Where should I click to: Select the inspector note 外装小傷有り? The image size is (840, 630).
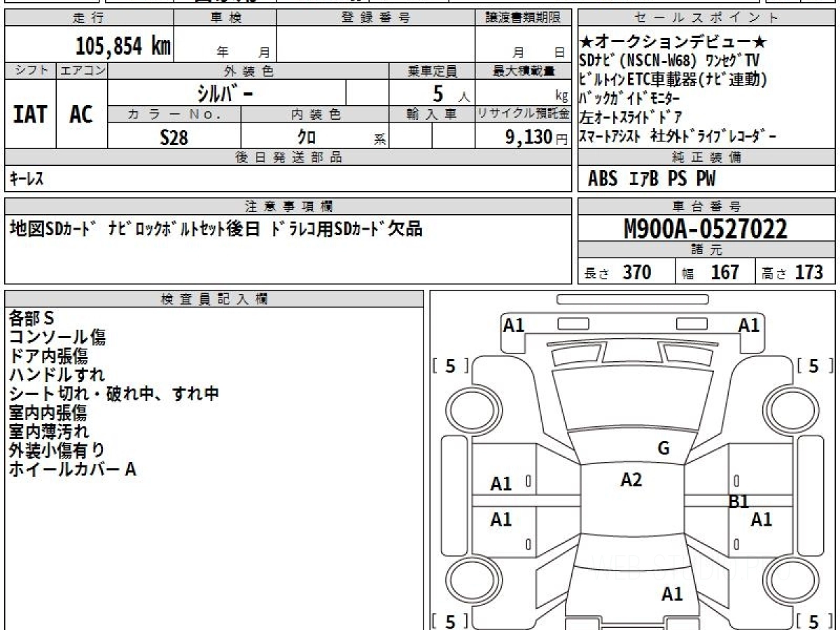tap(57, 451)
